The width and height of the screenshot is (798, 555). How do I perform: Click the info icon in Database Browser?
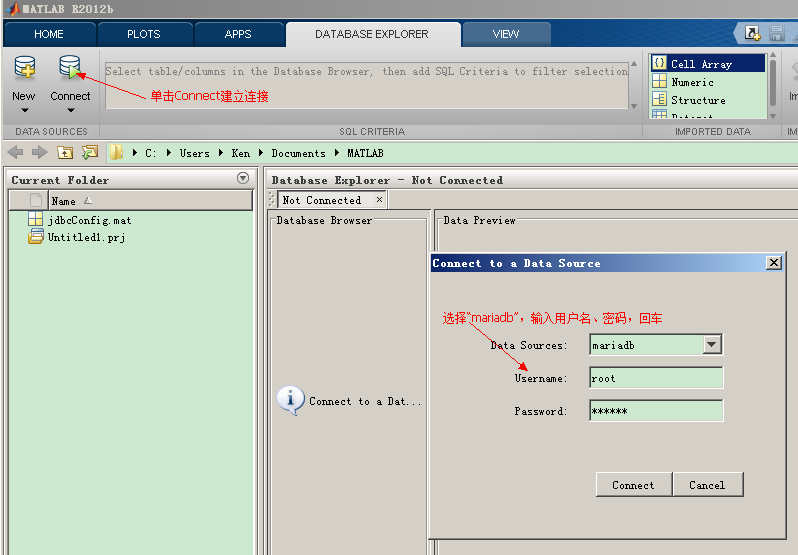click(x=291, y=400)
